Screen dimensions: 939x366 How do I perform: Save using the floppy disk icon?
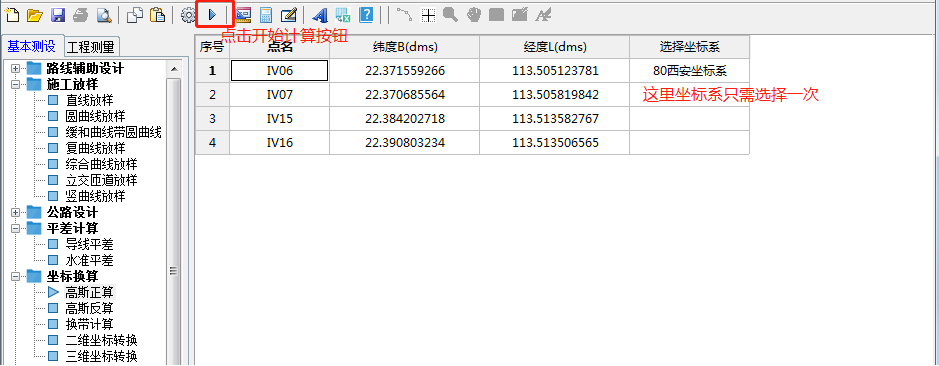[x=57, y=15]
